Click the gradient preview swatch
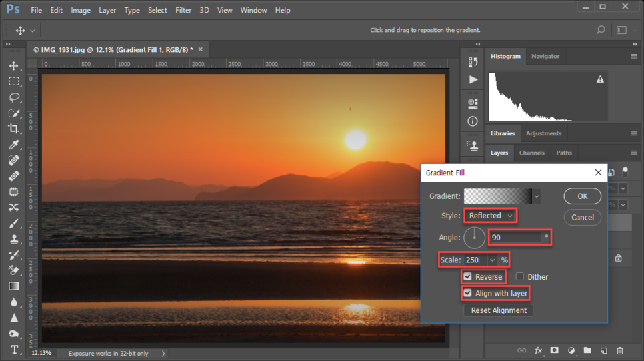 tap(498, 196)
